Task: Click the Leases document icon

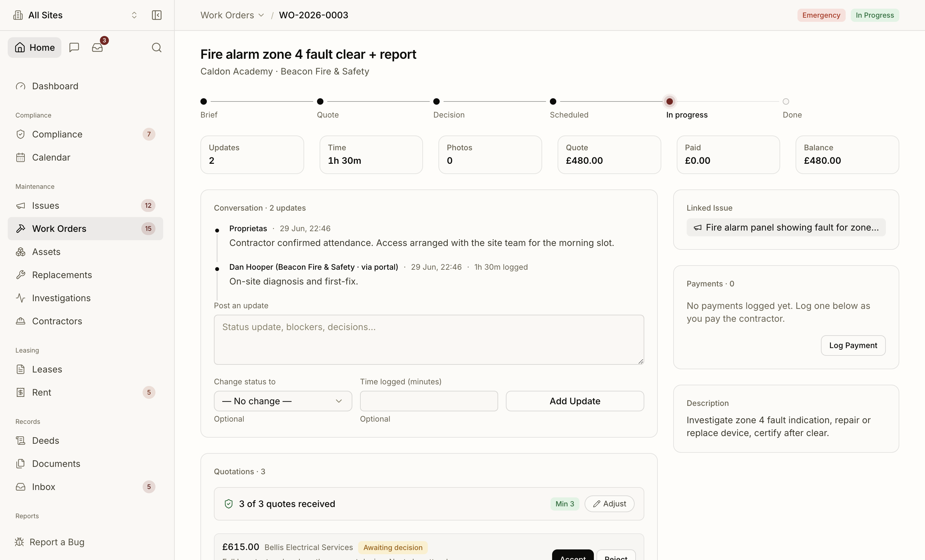Action: (21, 369)
